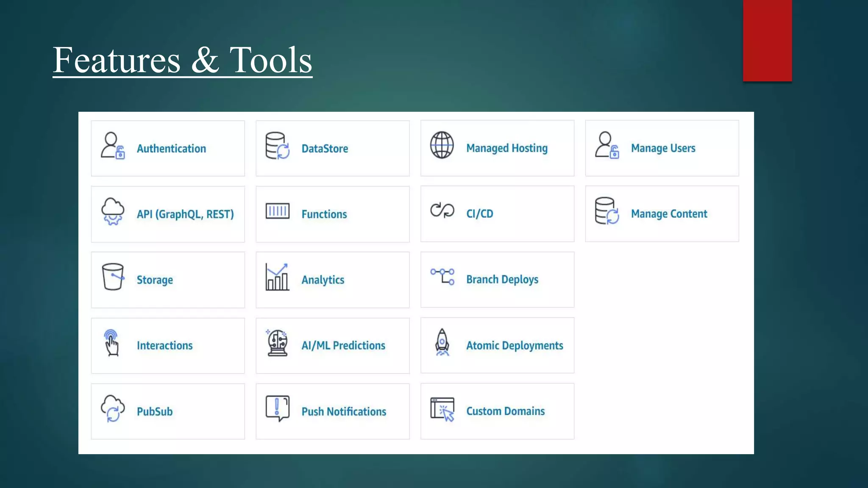Click the Analytics bar chart icon
The width and height of the screenshot is (868, 488).
pyautogui.click(x=278, y=277)
